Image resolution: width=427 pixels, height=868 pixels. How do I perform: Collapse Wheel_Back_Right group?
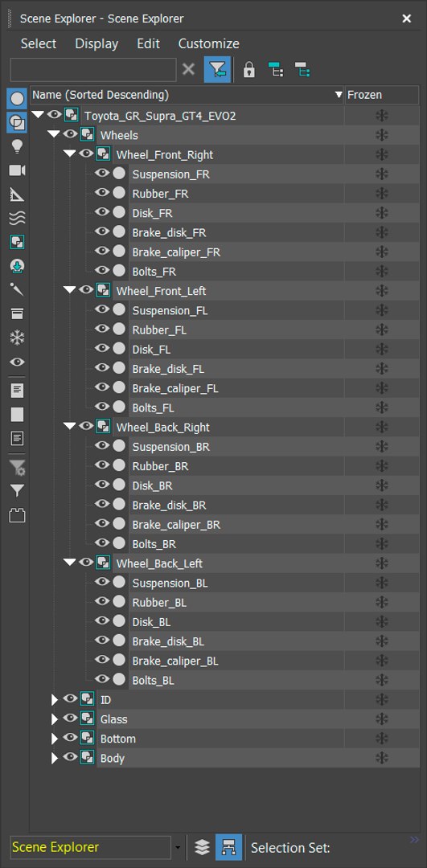pyautogui.click(x=70, y=427)
